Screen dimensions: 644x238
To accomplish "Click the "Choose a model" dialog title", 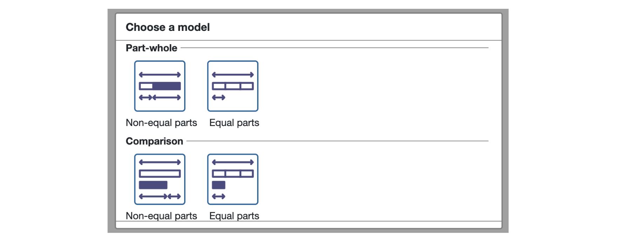I will (x=168, y=27).
